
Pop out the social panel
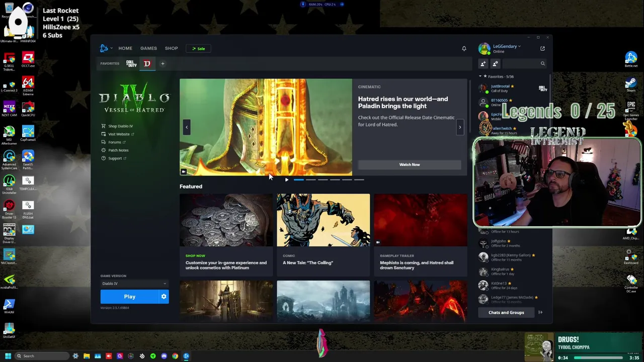[542, 48]
